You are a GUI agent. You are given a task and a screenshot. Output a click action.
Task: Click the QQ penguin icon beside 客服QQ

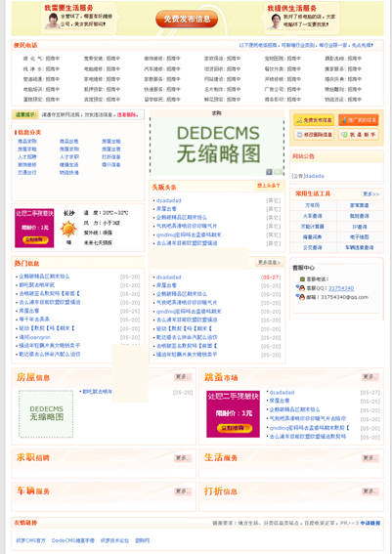[x=301, y=288]
